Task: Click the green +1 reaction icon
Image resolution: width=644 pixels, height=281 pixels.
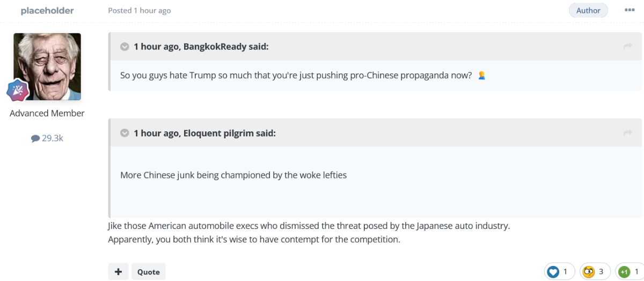Action: (x=624, y=272)
